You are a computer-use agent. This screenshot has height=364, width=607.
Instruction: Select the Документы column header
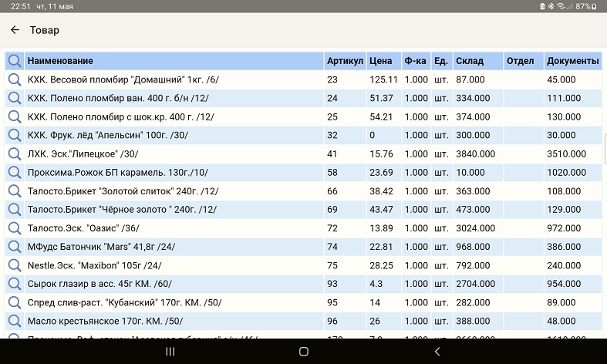pos(572,61)
